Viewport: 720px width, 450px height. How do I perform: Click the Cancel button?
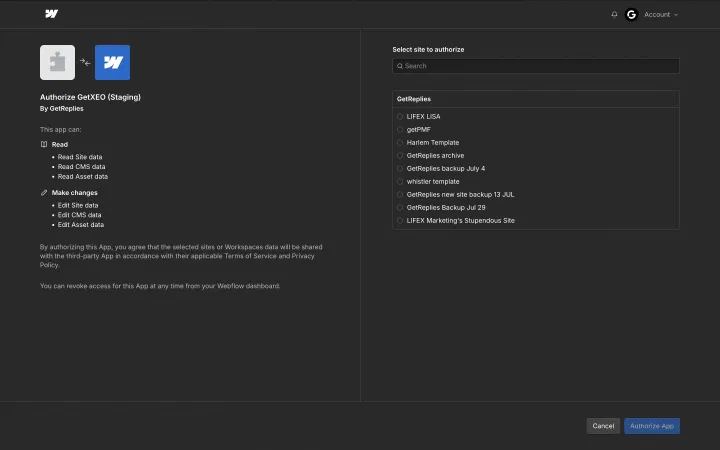point(603,426)
